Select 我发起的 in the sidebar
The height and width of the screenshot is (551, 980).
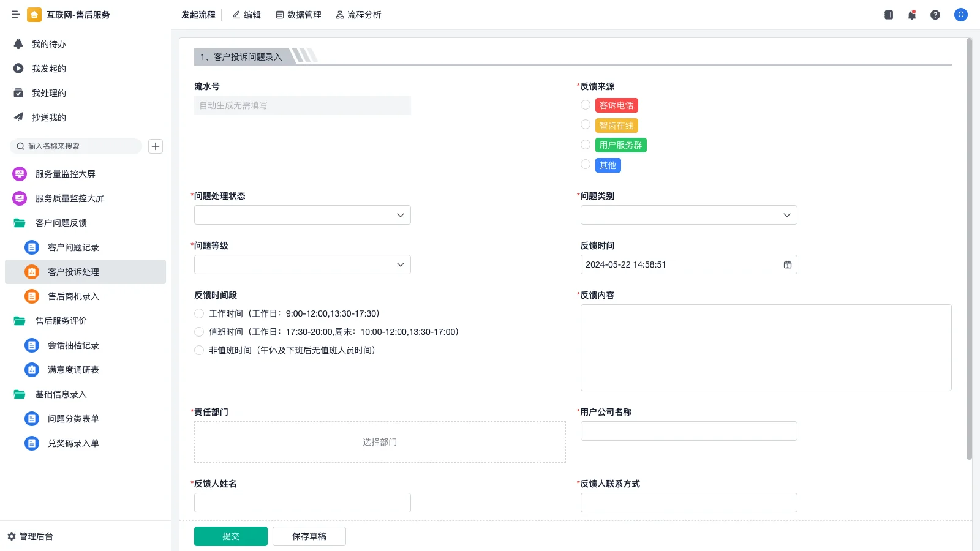[49, 69]
